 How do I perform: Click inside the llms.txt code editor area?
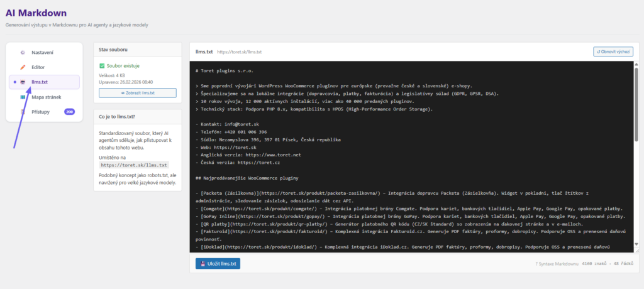pos(411,157)
